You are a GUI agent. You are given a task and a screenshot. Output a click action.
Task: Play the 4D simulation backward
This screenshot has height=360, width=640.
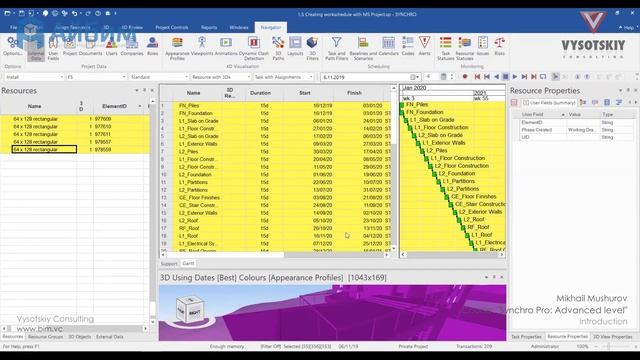(496, 77)
